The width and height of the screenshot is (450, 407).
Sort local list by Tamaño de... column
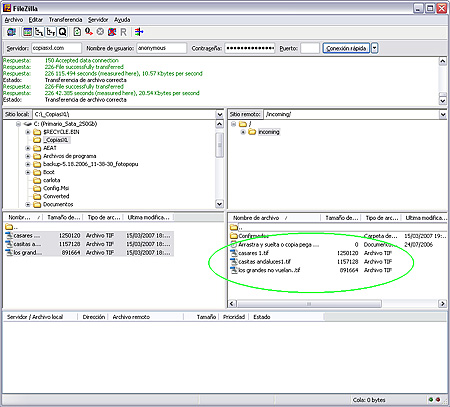[63, 217]
